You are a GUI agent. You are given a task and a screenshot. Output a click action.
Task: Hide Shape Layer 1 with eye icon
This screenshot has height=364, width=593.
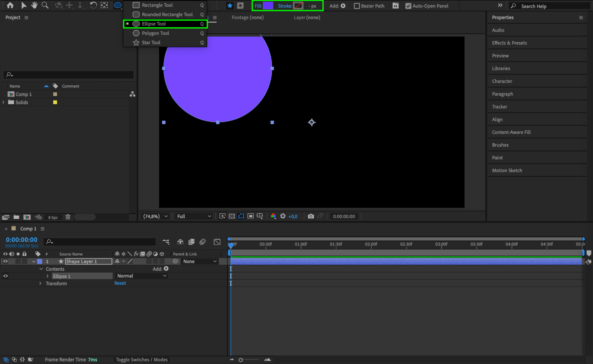[5, 261]
